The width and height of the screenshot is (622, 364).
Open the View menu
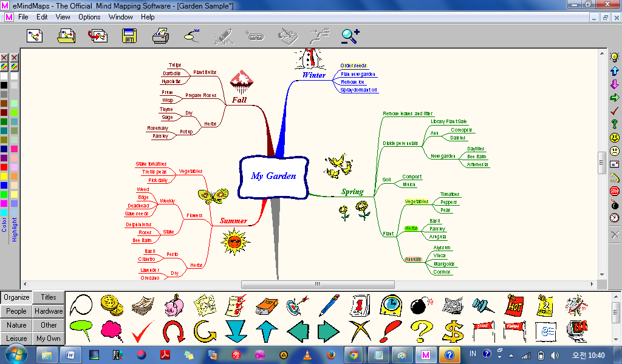tap(63, 17)
